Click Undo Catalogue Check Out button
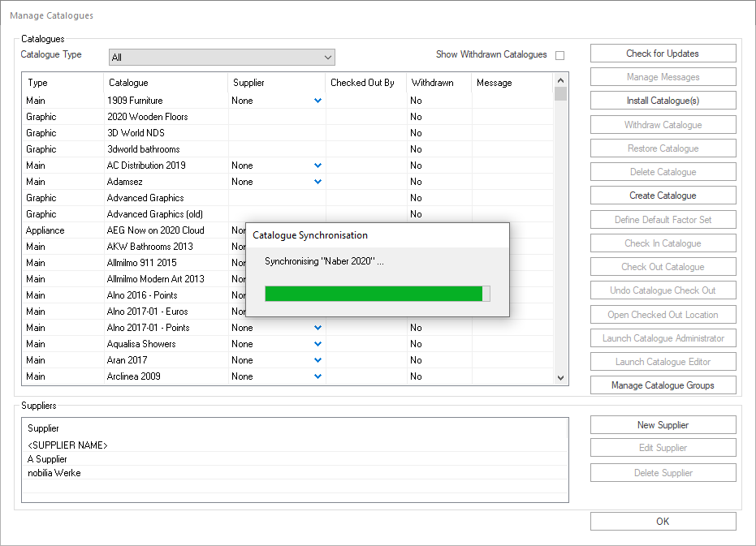The width and height of the screenshot is (756, 546). coord(663,290)
